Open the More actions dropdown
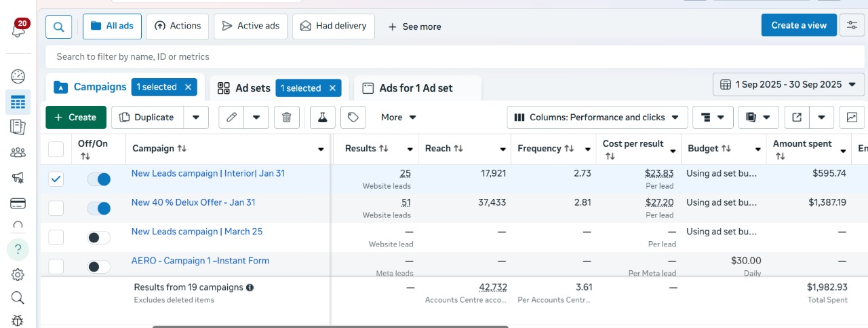This screenshot has height=328, width=868. [398, 117]
